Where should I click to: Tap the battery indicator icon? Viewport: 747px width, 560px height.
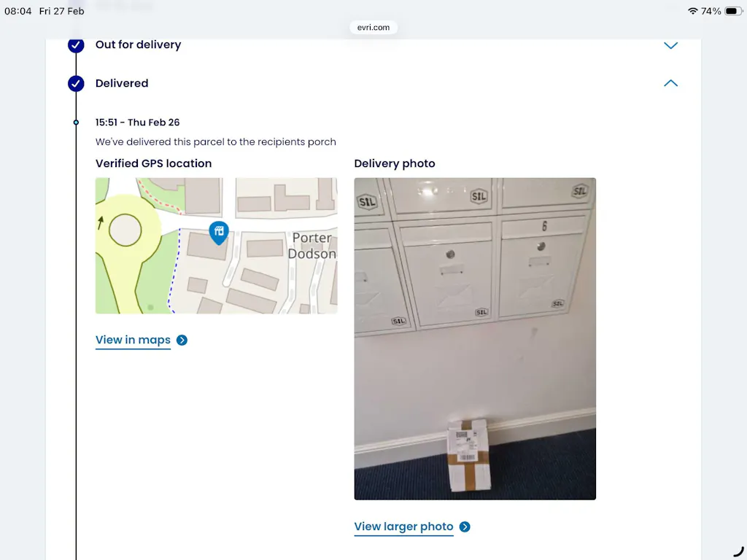732,11
